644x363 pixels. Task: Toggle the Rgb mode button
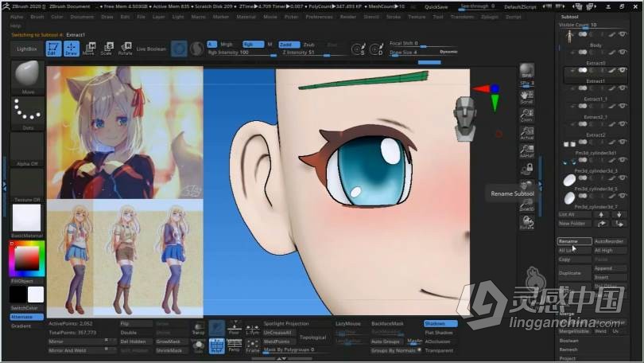(x=253, y=44)
